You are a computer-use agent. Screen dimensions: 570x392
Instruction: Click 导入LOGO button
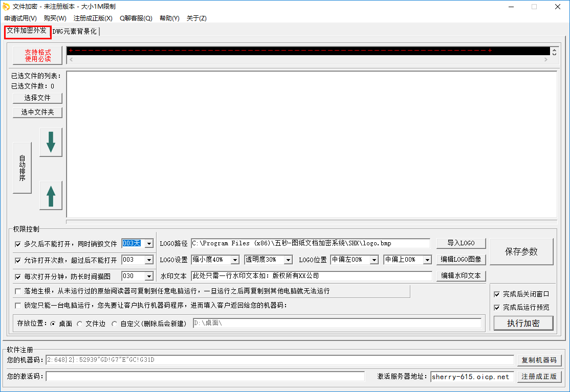coord(461,243)
